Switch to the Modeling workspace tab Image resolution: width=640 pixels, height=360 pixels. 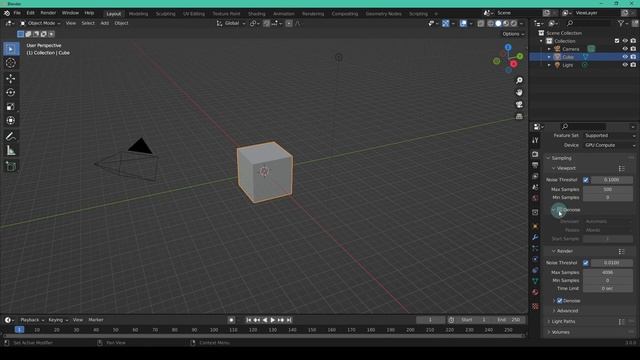click(x=138, y=13)
